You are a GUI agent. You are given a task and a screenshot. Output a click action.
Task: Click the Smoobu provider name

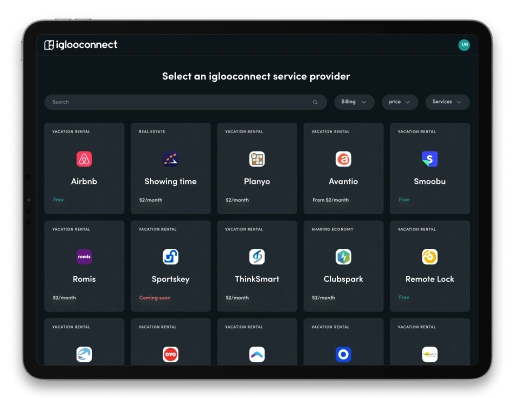coord(430,181)
